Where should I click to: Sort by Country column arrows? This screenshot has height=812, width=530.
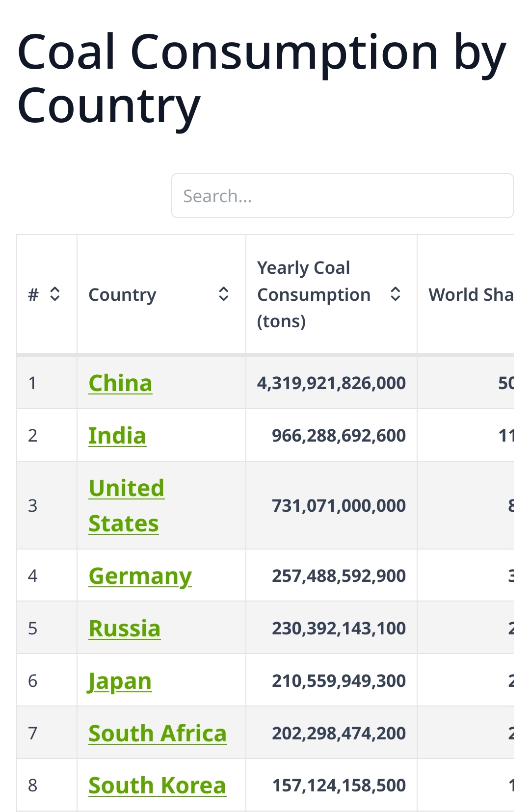[224, 294]
